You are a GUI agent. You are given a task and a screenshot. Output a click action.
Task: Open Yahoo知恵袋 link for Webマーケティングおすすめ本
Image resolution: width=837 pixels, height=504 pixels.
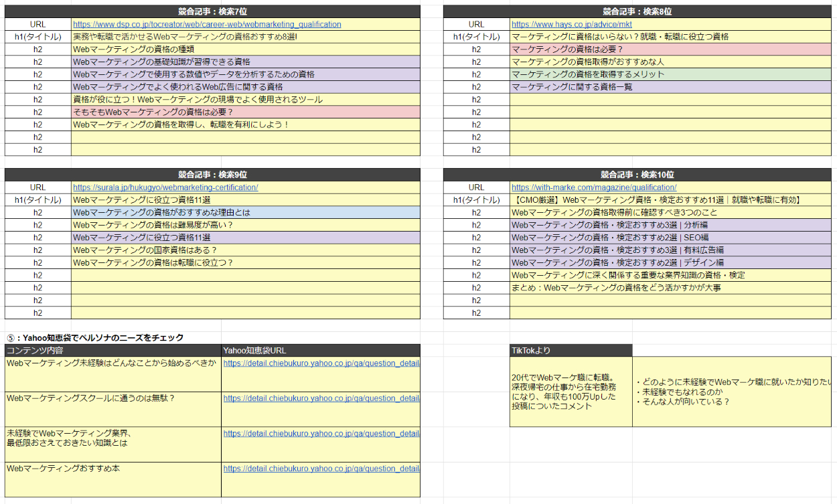click(321, 469)
